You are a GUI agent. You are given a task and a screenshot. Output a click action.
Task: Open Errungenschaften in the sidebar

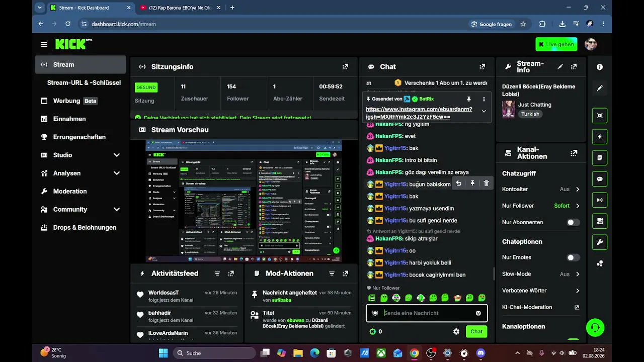pos(80,137)
